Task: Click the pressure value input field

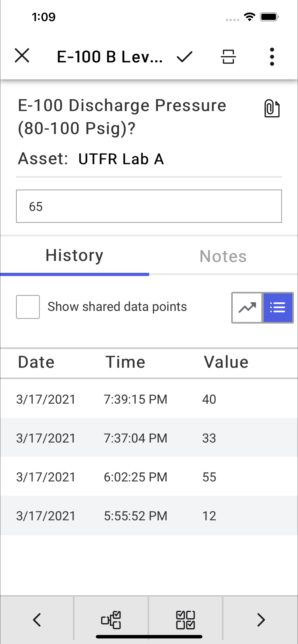Action: point(149,206)
